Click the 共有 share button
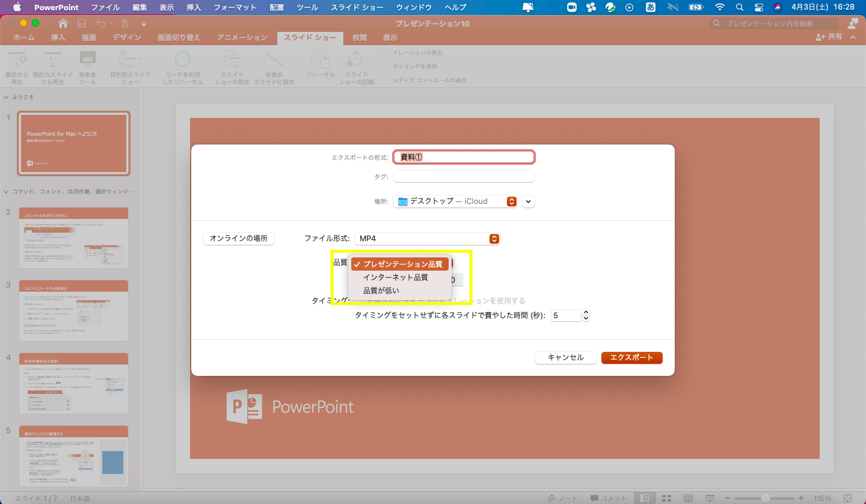This screenshot has height=504, width=866. [x=830, y=37]
